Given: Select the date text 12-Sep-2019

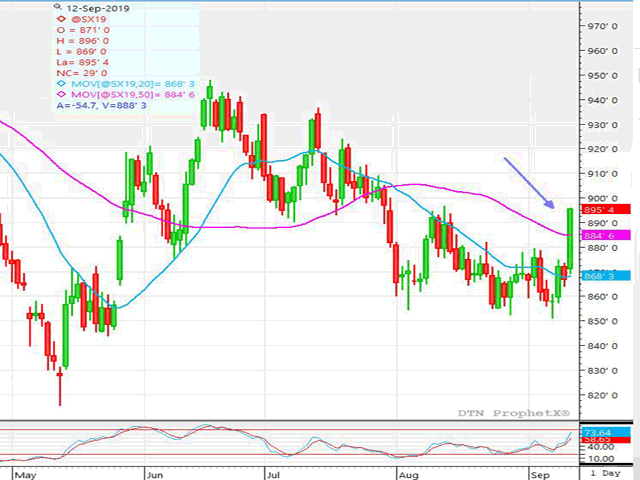Looking at the screenshot, I should pyautogui.click(x=98, y=8).
